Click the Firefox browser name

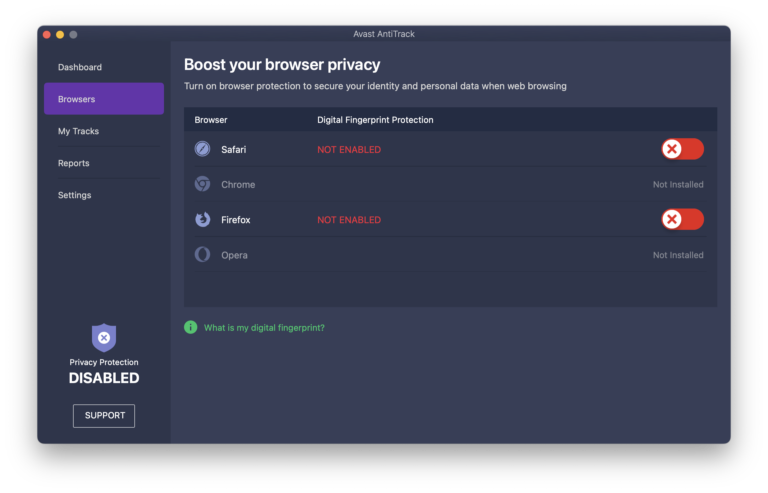[x=236, y=220]
